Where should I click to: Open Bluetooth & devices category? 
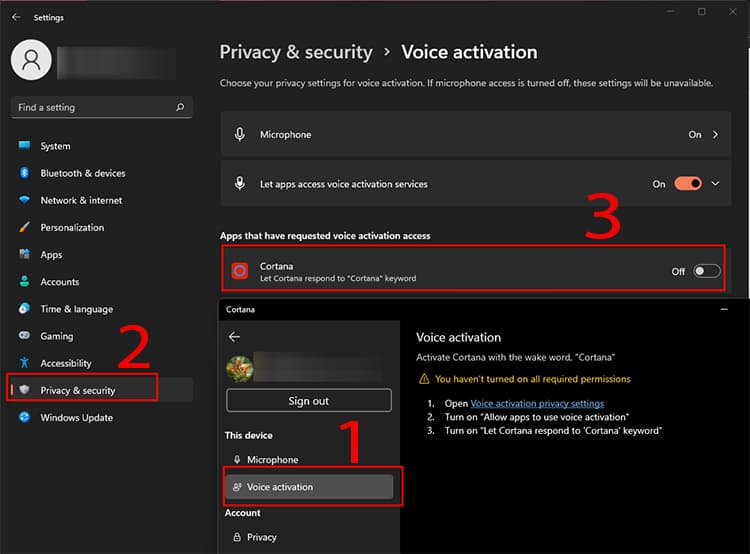[100, 173]
